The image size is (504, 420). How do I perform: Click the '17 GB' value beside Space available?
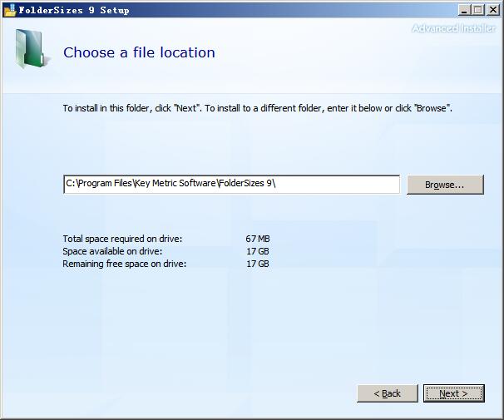click(x=258, y=251)
